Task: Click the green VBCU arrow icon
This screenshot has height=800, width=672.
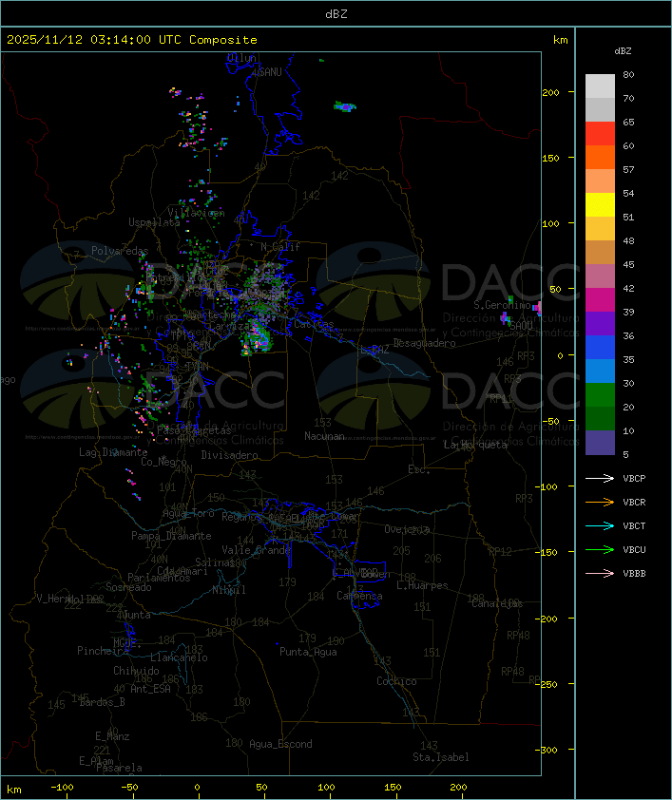Action: coord(600,549)
